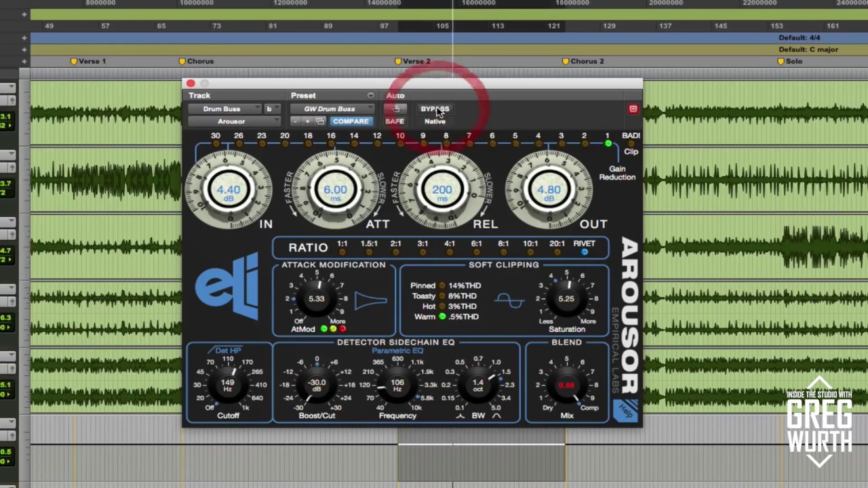The image size is (868, 488).
Task: Jump to the Chorus 2 marker
Action: 583,61
